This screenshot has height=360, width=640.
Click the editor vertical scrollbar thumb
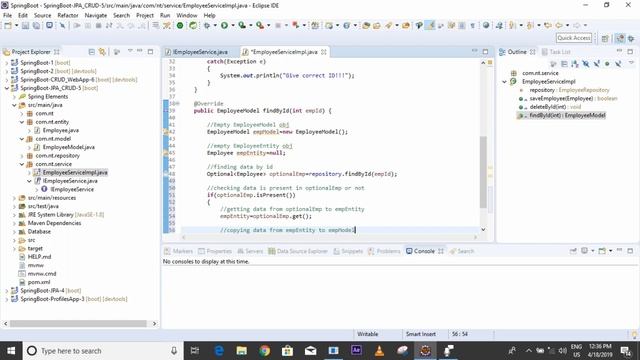click(483, 172)
